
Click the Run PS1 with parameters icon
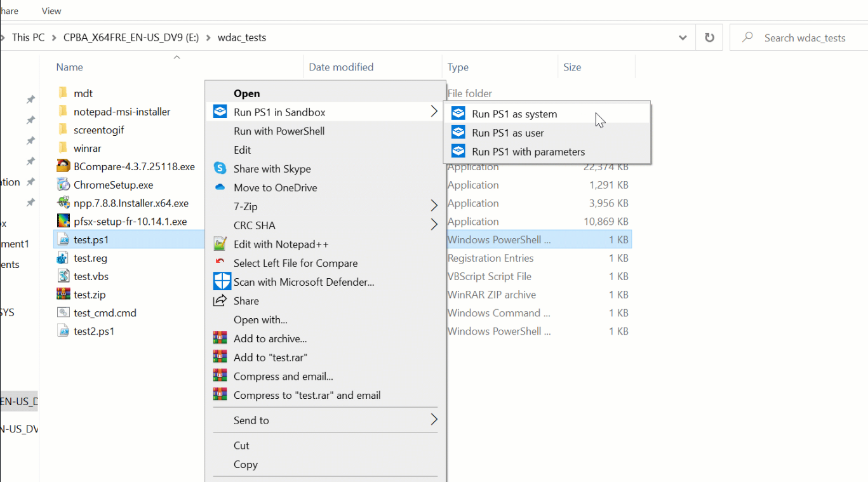(x=458, y=152)
